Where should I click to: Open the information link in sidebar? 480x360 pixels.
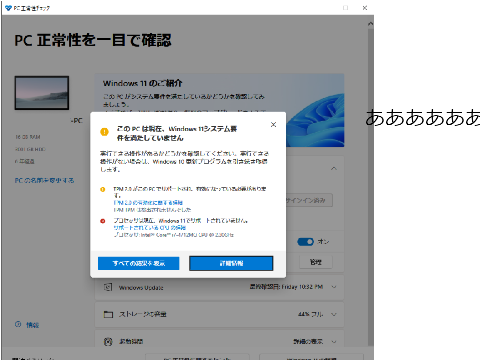[x=33, y=325]
